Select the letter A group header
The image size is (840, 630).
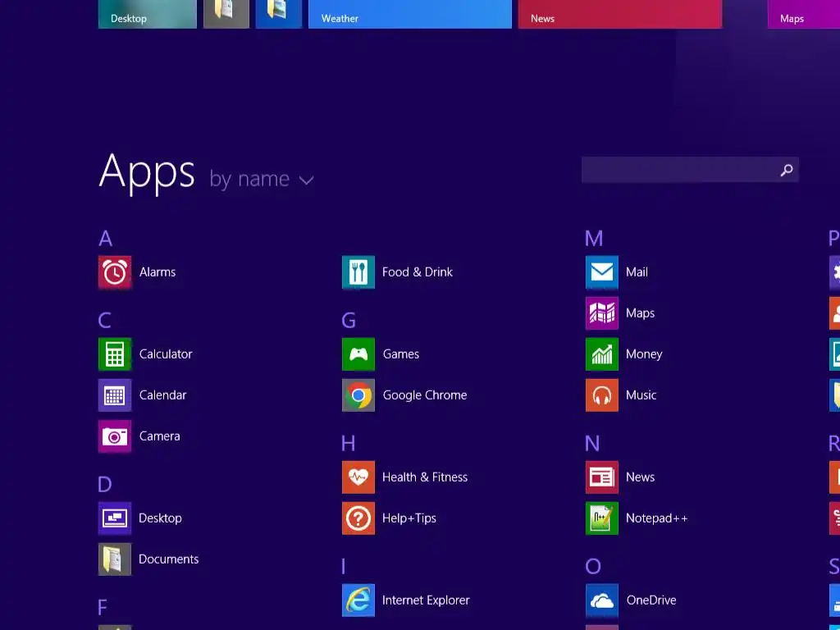tap(106, 239)
